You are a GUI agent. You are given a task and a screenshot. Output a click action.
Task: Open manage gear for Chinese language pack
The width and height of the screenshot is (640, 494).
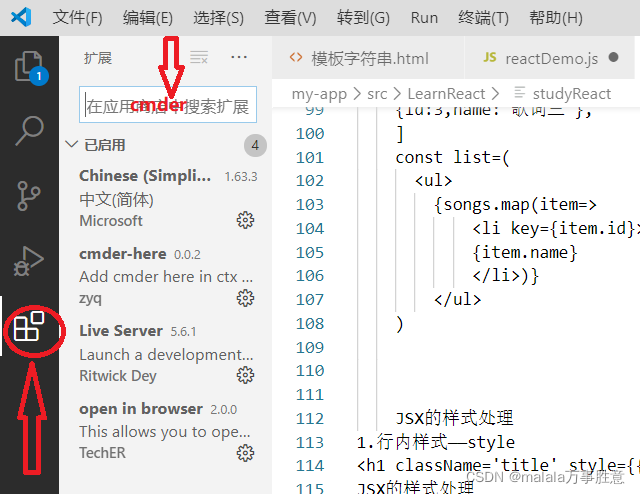245,220
